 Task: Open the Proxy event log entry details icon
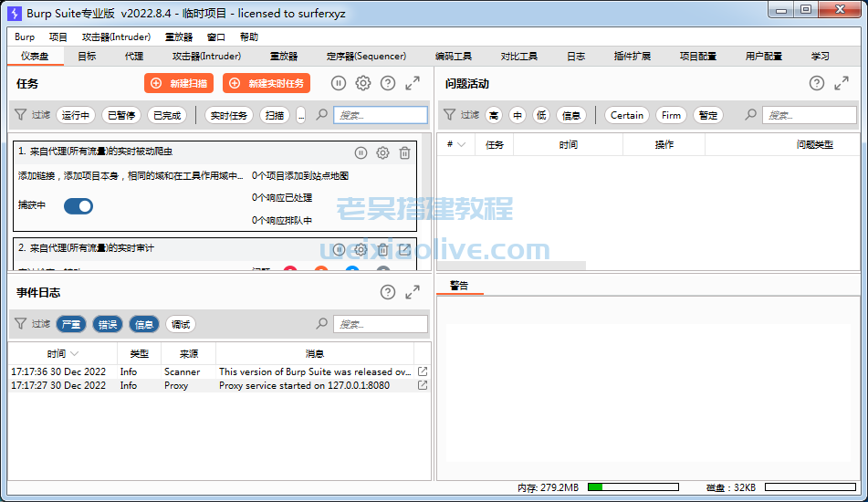pos(423,385)
